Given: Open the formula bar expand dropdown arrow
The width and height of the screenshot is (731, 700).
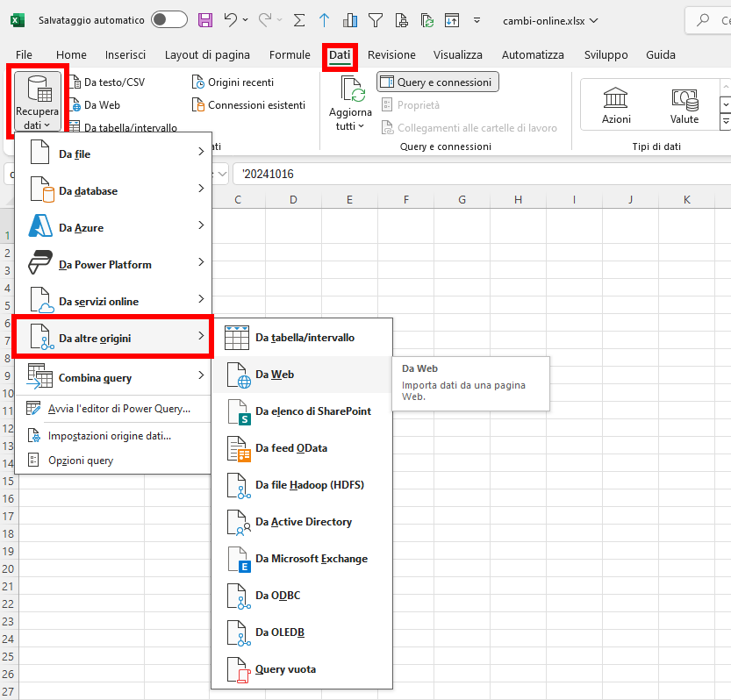Looking at the screenshot, I should (x=222, y=175).
